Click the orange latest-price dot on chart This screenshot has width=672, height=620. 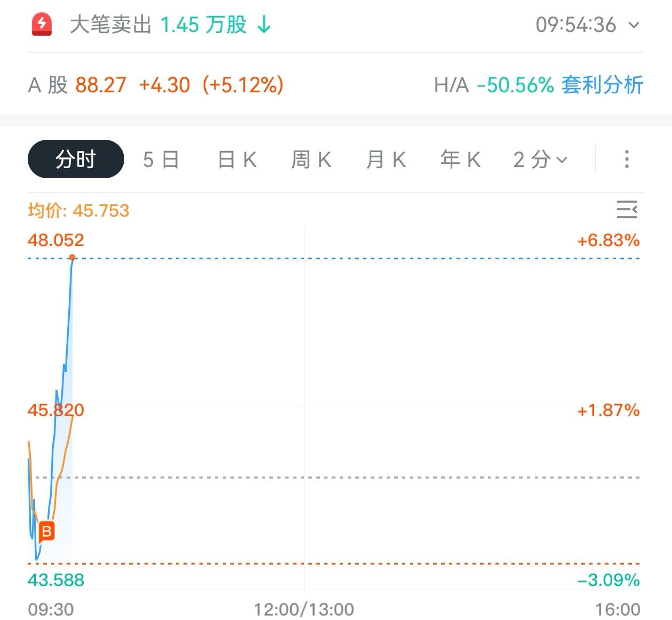click(72, 258)
